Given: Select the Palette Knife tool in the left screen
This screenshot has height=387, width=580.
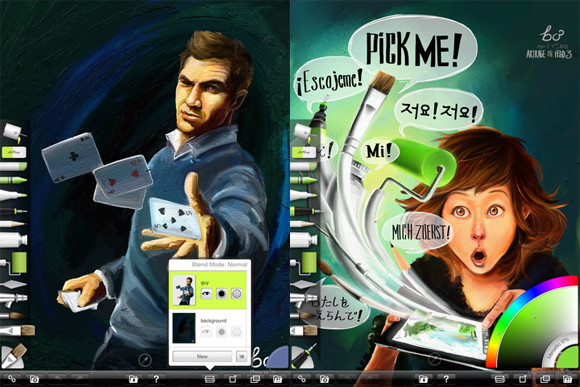Looking at the screenshot, I should [14, 285].
